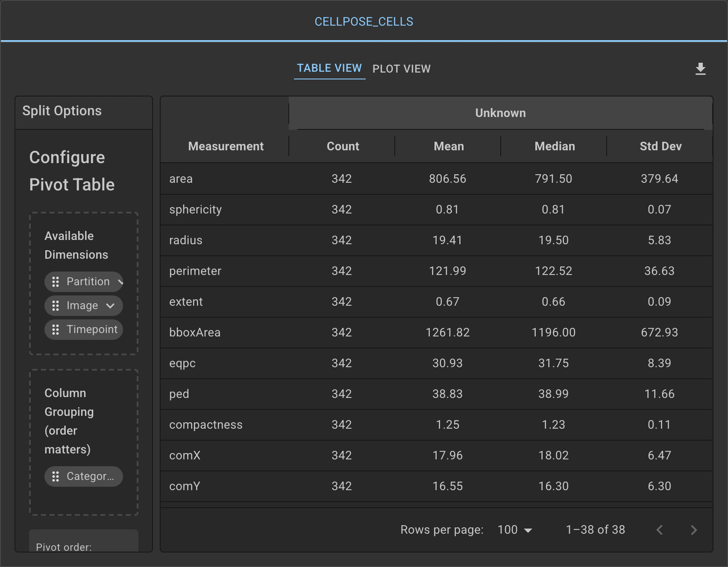The image size is (728, 567).
Task: Open the CELLPOSE_CELLS tab
Action: tap(364, 22)
